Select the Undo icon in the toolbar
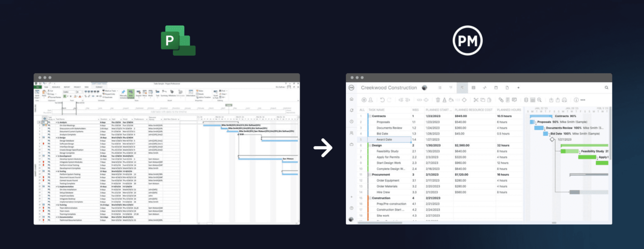644x249 pixels. coord(381,100)
